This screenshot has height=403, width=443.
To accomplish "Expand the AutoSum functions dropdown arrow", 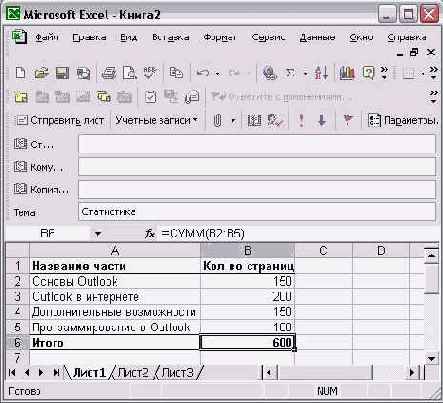I will pos(305,73).
